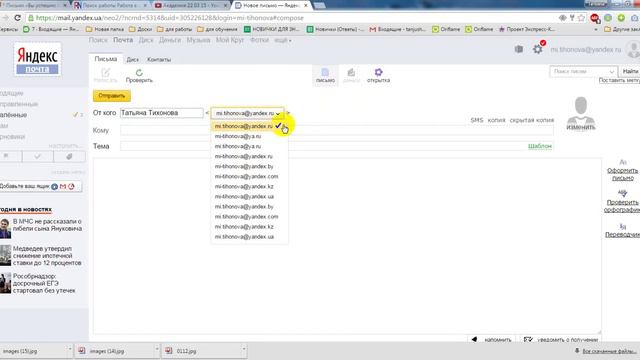Click the Проверить орфографию spell check icon
This screenshot has width=640, height=360.
[x=622, y=193]
